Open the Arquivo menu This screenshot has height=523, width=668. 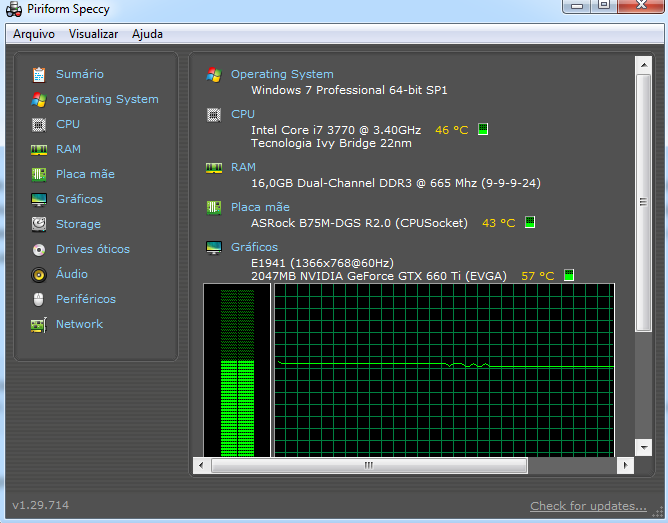coord(34,34)
